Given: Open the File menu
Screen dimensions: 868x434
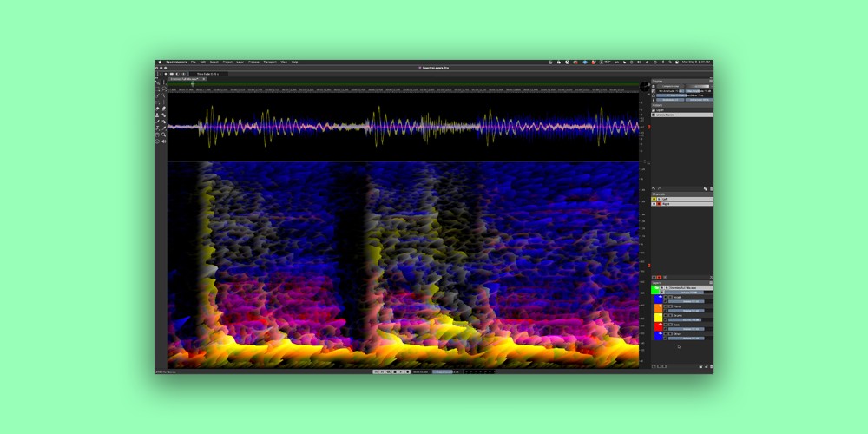Looking at the screenshot, I should [194, 62].
